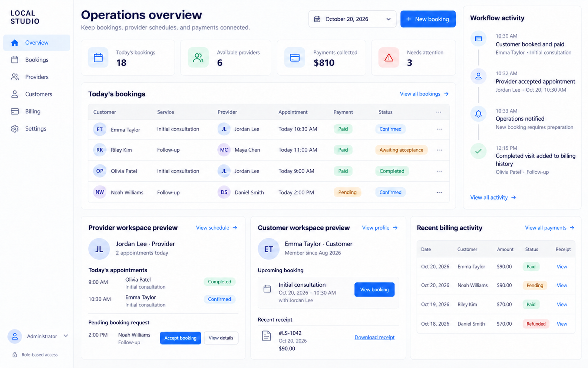Click the Payments collected card icon
588x368 pixels.
coord(295,57)
